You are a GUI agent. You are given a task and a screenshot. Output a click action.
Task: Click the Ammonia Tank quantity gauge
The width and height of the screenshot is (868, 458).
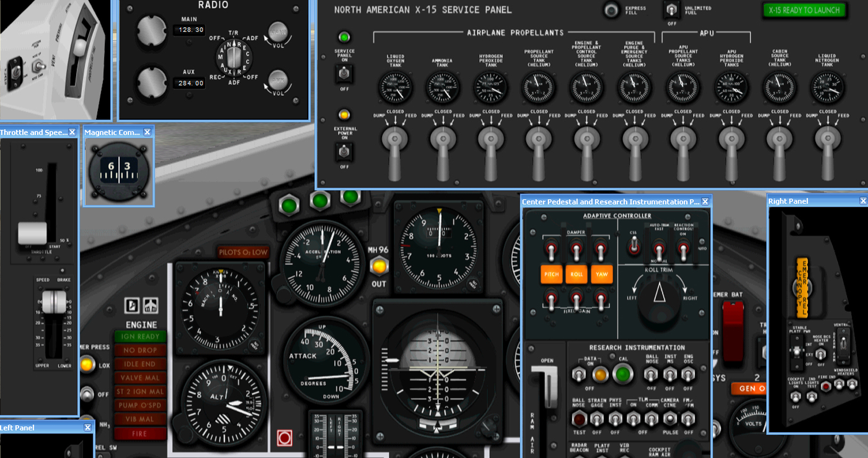[x=443, y=87]
